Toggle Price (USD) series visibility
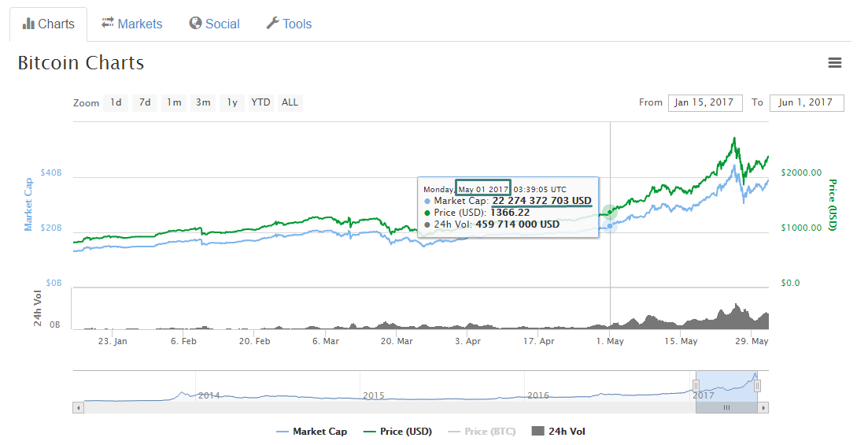 click(397, 432)
